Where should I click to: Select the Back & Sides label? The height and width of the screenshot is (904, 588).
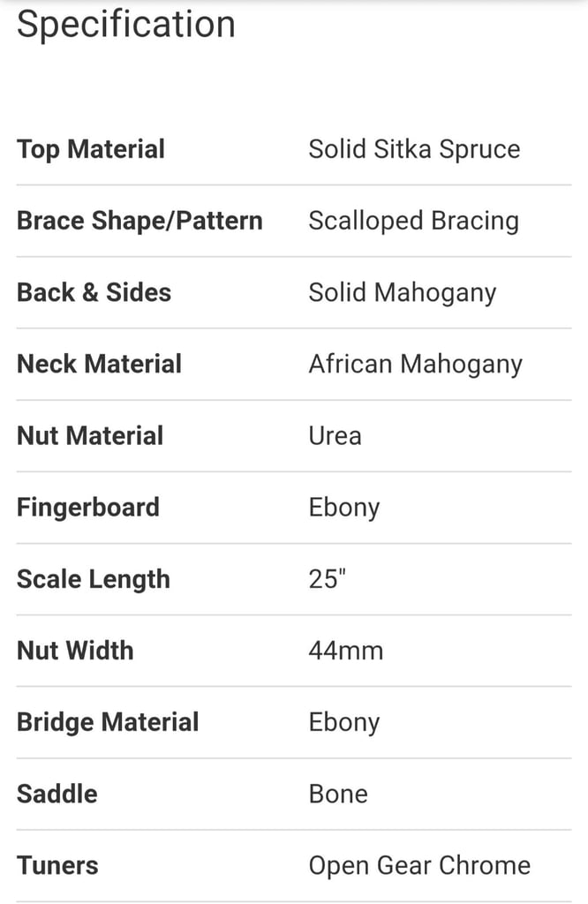pos(94,292)
